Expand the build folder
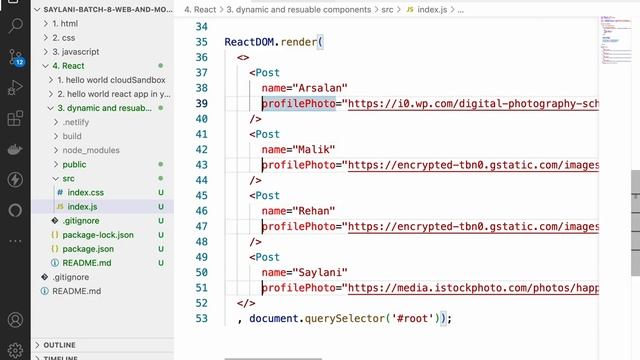Image resolution: width=640 pixels, height=360 pixels. (x=102, y=136)
